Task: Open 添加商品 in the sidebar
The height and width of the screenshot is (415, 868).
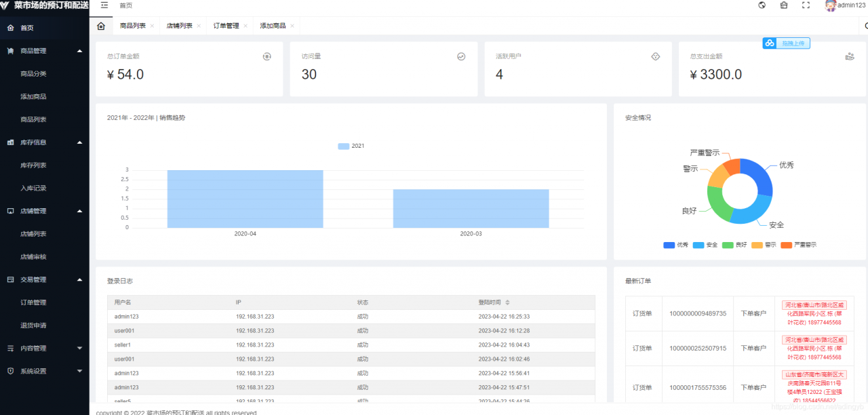Action: click(33, 97)
